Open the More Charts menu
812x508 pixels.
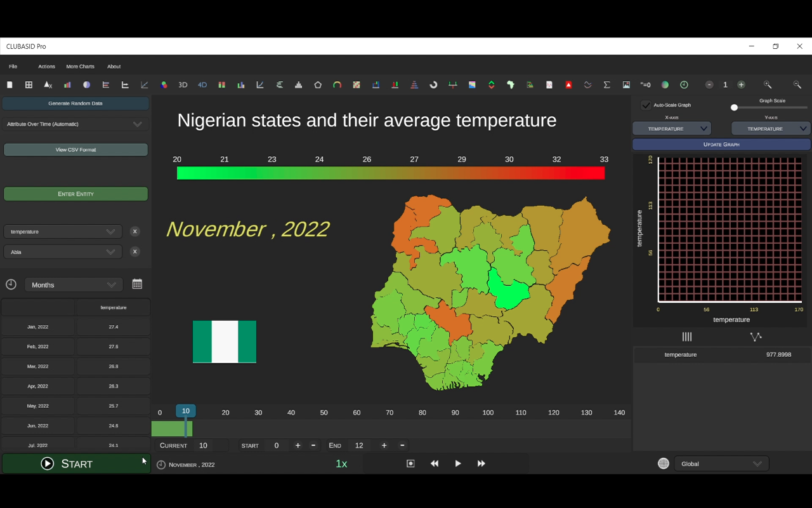coord(80,66)
